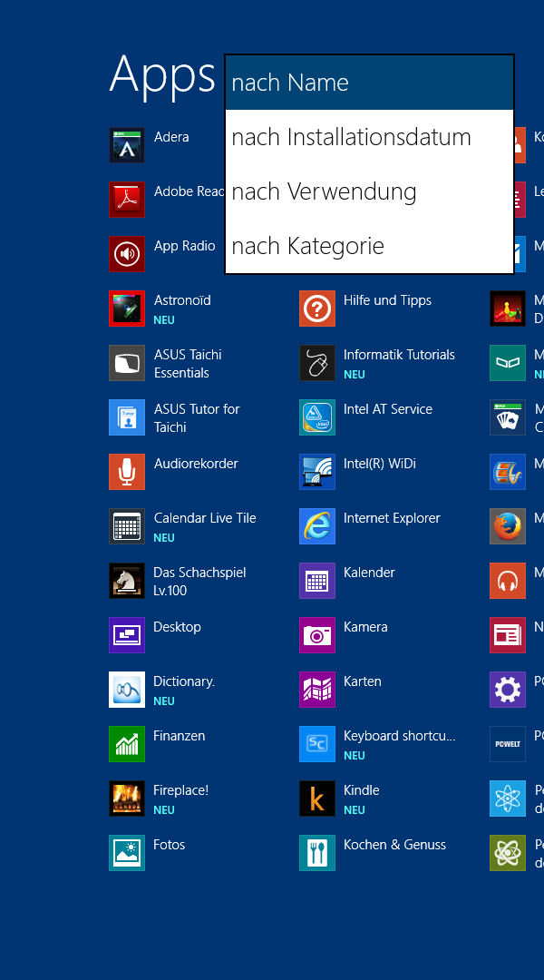Open the Fotos app icon

127,853
